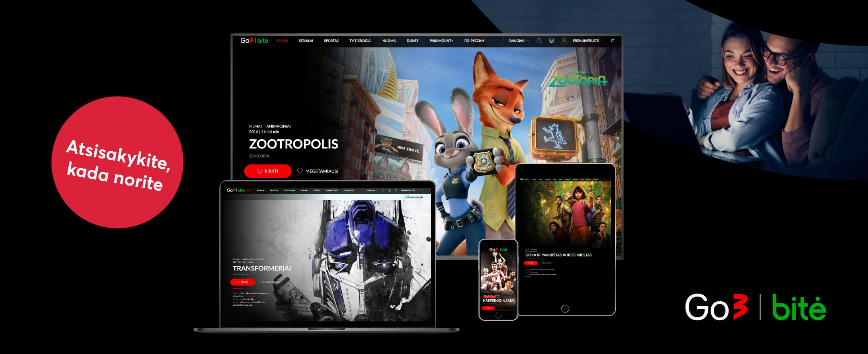This screenshot has height=354, width=868.
Task: Click large Go3 bitė logo at bottom right
Action: coord(755,307)
